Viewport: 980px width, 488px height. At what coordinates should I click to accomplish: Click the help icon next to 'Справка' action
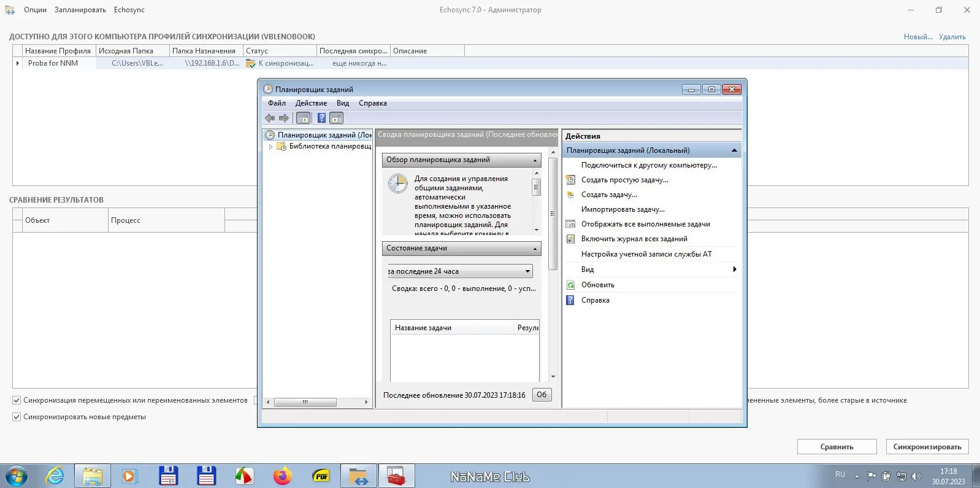[x=570, y=300]
